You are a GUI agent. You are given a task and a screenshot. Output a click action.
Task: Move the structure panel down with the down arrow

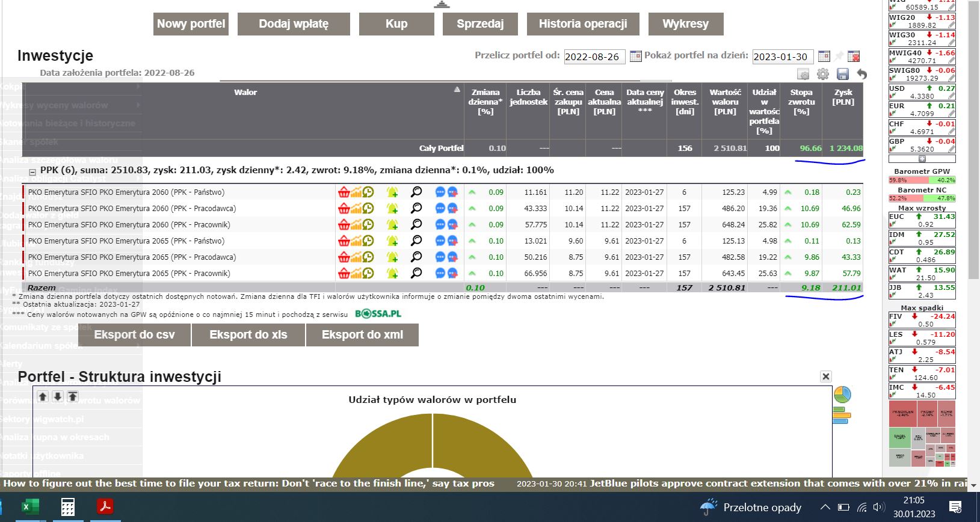[x=58, y=396]
